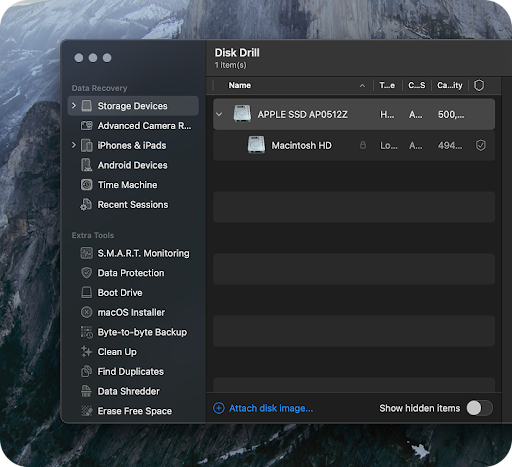Screen dimensions: 512x467
Task: Sort by the Name column header
Action: coord(240,85)
